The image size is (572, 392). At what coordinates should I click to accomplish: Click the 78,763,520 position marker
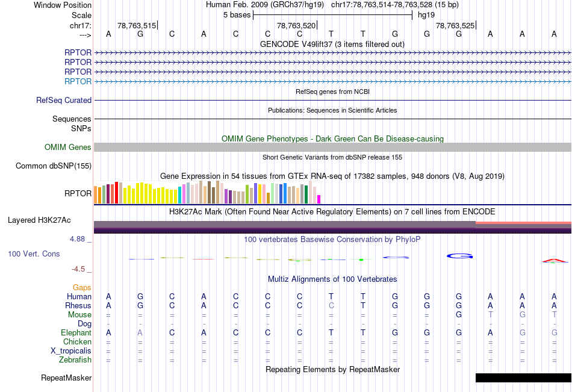(296, 25)
